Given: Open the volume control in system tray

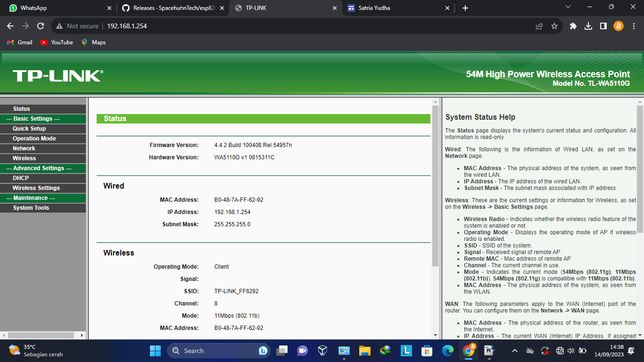Looking at the screenshot, I should 571,351.
